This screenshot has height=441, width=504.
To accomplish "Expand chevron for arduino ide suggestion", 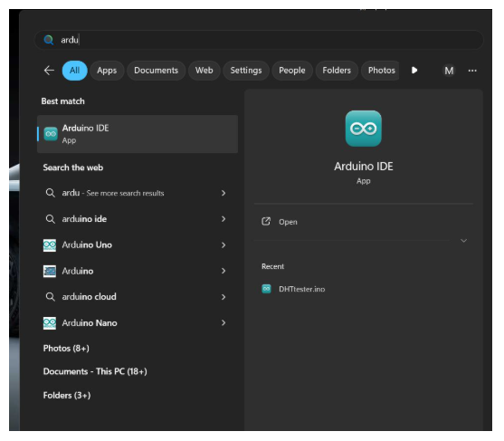I will (223, 219).
